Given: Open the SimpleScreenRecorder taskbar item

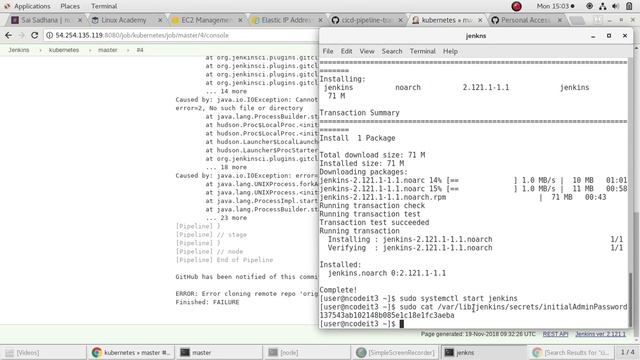Looking at the screenshot, I should click(395, 353).
